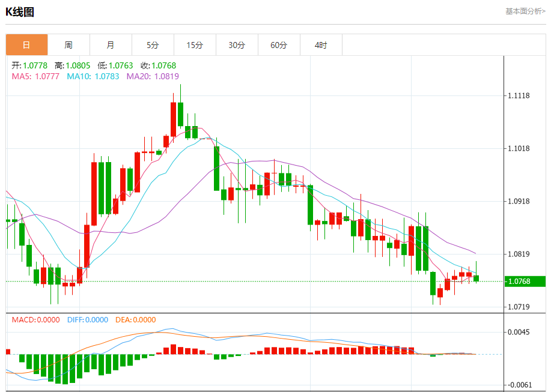Image resolution: width=551 pixels, height=392 pixels.
Task: Click the MA10 indicator label
Action: (93, 76)
